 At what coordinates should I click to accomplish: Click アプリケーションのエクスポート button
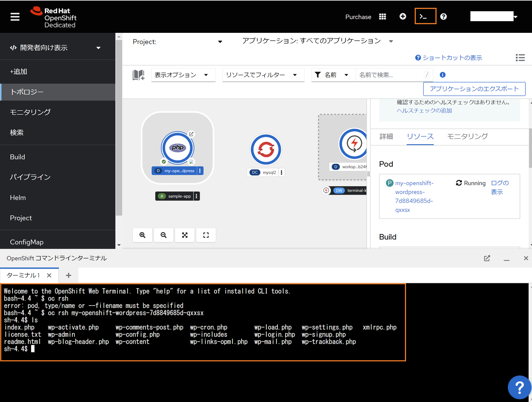(x=474, y=89)
